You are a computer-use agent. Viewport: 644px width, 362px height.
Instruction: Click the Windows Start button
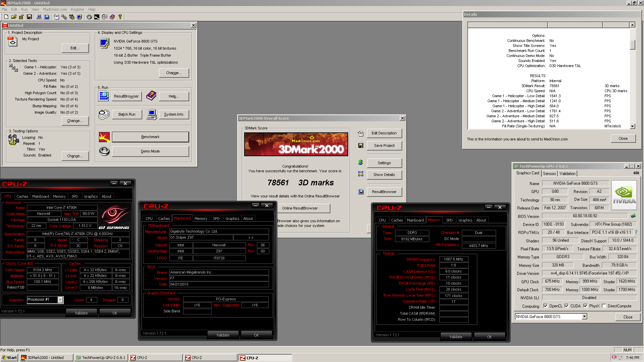point(9,358)
